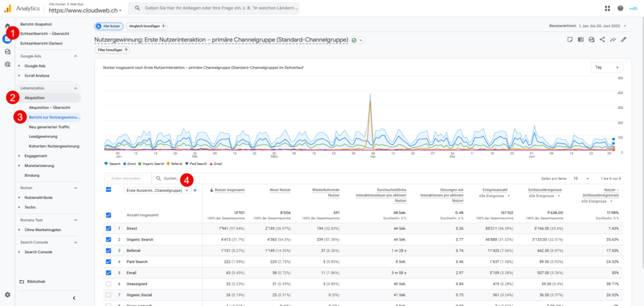Screen dimensions: 644x306
Task: Open the Tag granularity dropdown
Action: click(x=606, y=67)
